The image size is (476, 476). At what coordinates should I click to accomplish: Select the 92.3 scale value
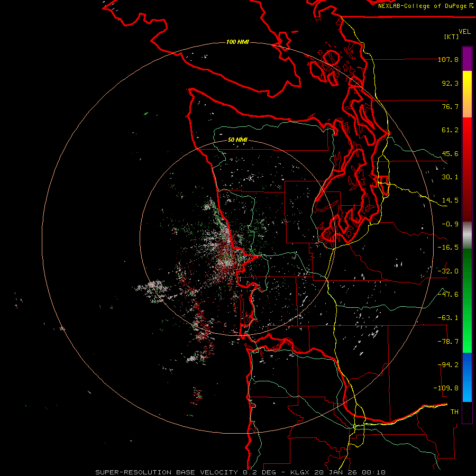pos(450,83)
